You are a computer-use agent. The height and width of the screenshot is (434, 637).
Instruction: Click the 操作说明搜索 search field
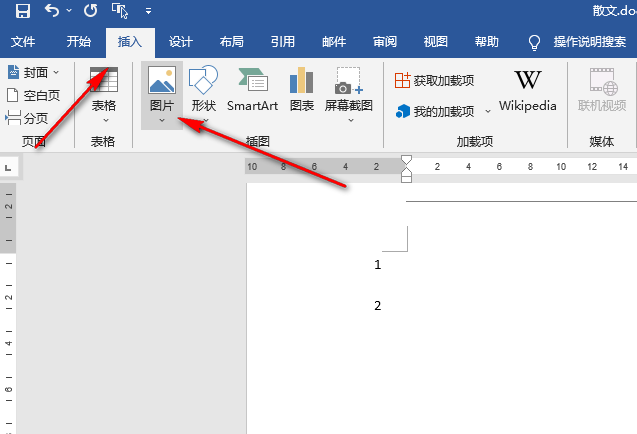(x=590, y=42)
